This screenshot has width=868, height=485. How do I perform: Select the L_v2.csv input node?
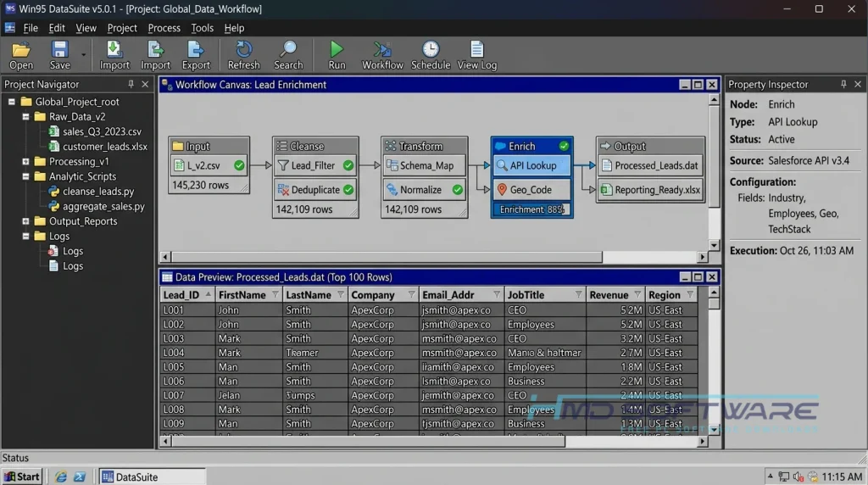tap(209, 165)
